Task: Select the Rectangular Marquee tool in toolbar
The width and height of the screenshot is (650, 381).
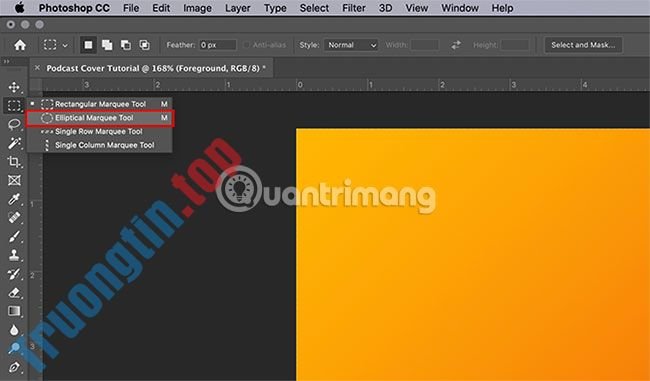Action: point(14,105)
